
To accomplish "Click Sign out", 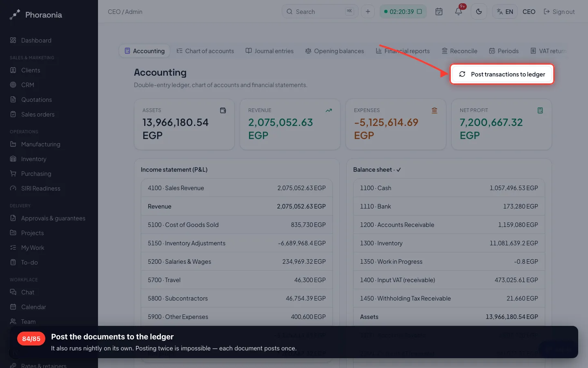I will pyautogui.click(x=559, y=11).
